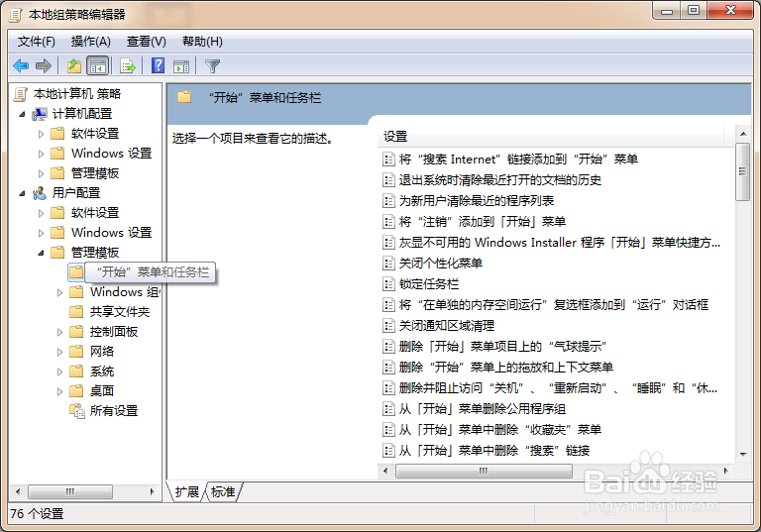
Task: Click the folder icon in the details header
Action: 184,97
